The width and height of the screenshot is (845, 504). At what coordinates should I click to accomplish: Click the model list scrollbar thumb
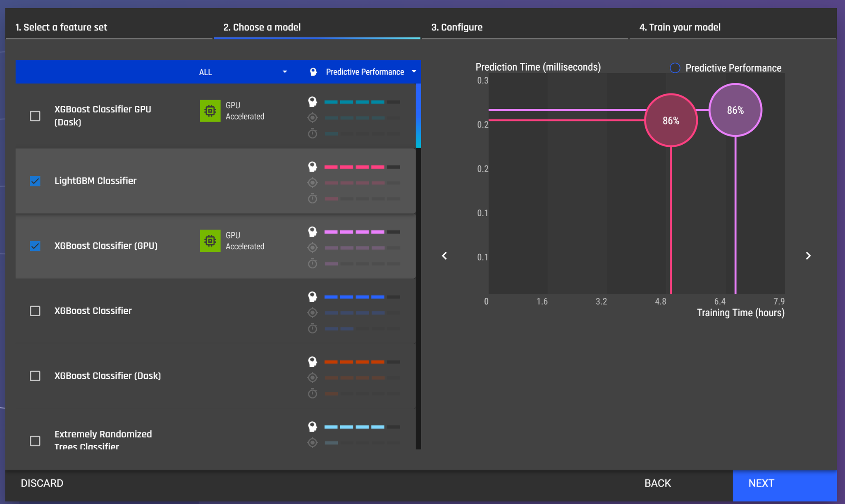coord(418,116)
